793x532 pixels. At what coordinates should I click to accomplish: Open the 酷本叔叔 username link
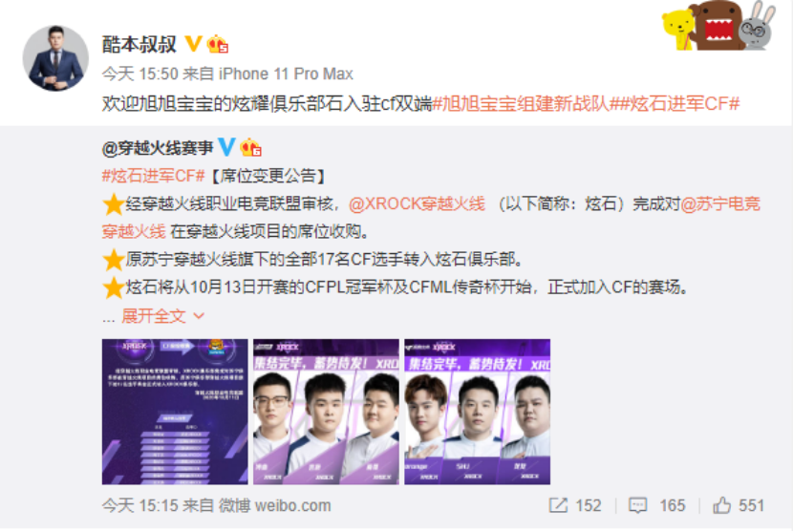click(139, 45)
